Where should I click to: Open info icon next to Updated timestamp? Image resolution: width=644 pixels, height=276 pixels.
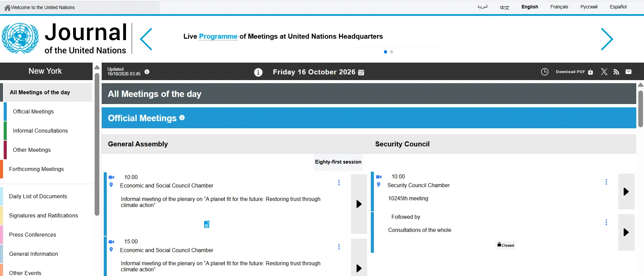(x=147, y=72)
